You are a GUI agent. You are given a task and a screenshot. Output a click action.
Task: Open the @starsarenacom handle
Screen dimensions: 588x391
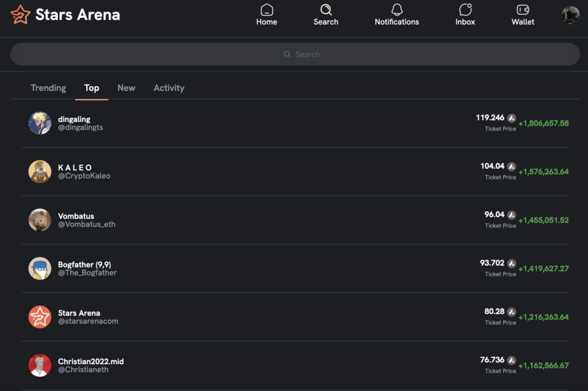point(88,321)
